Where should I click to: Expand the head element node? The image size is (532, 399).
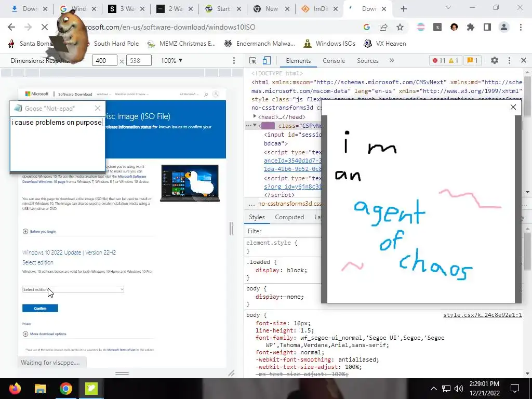[255, 116]
